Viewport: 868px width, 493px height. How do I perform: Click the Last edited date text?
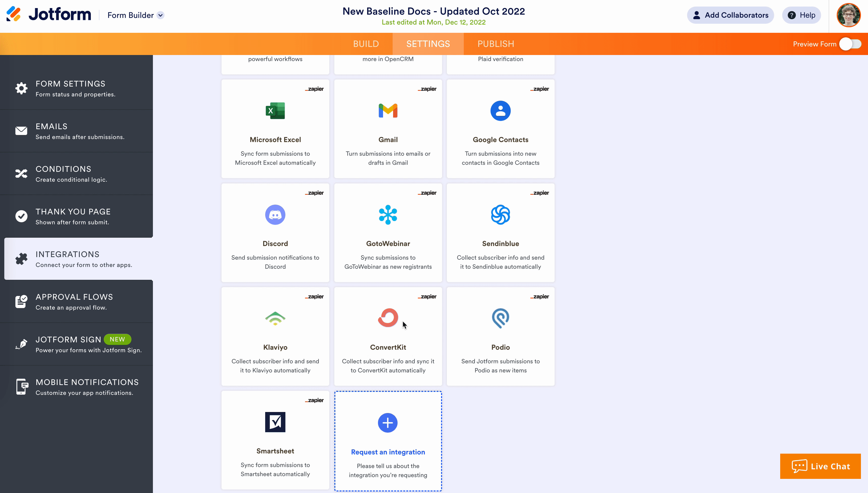click(x=434, y=22)
